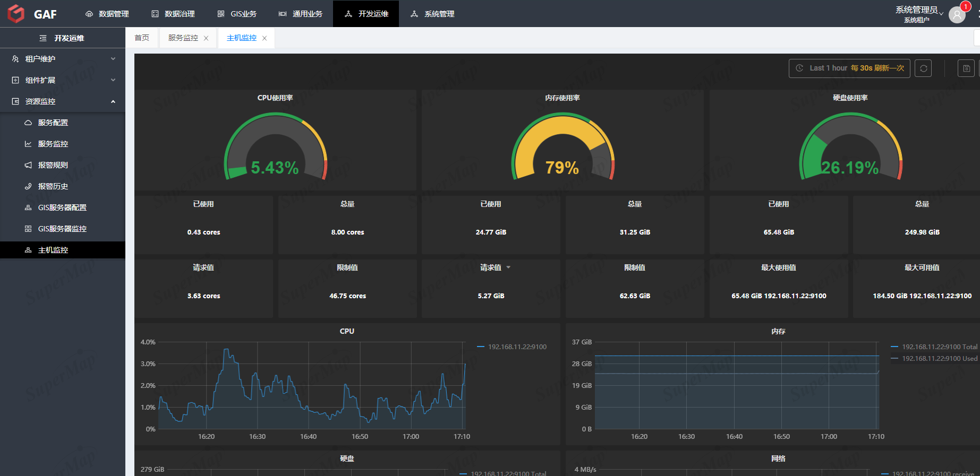Click the 24.77 GiB memory used value
The width and height of the screenshot is (980, 476).
[x=491, y=232]
